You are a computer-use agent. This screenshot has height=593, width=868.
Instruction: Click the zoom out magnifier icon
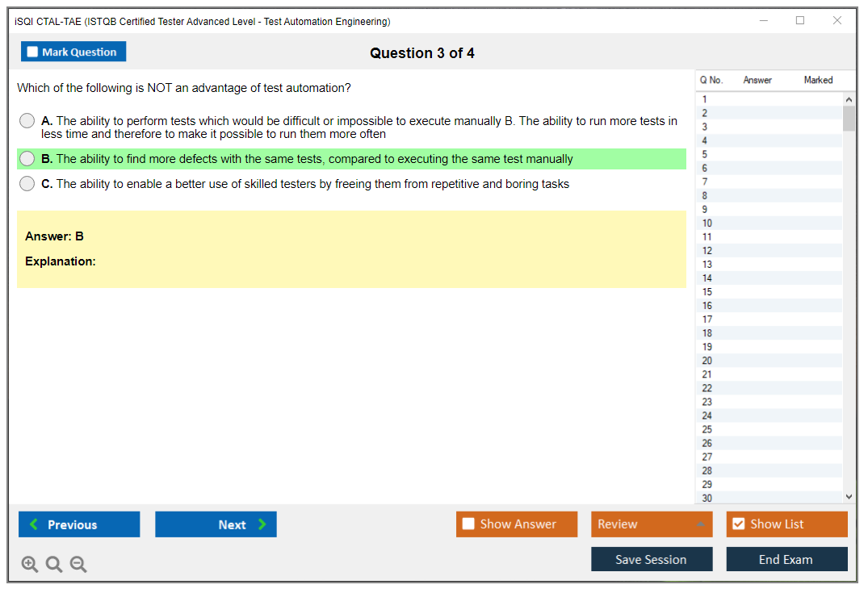point(78,565)
